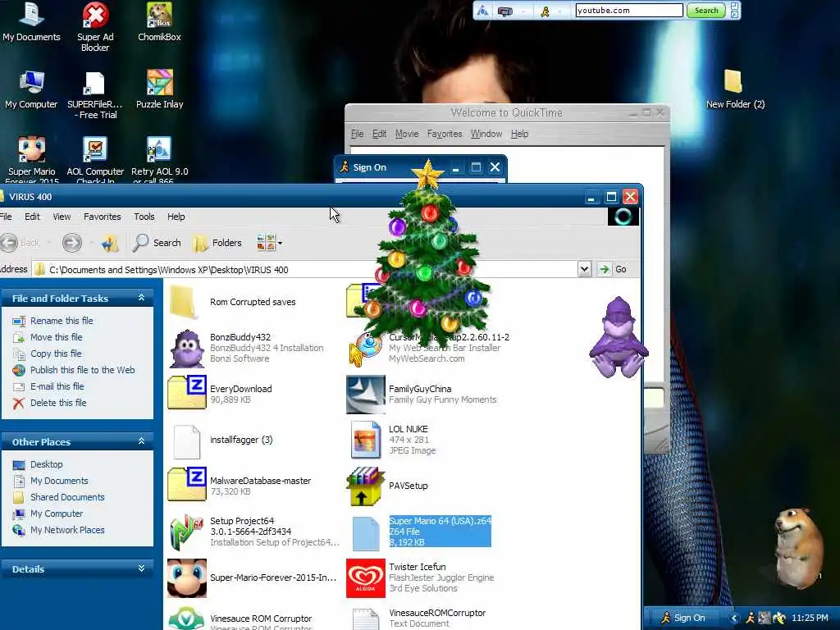Click the Go button beside address bar
This screenshot has width=840, height=630.
pyautogui.click(x=614, y=269)
